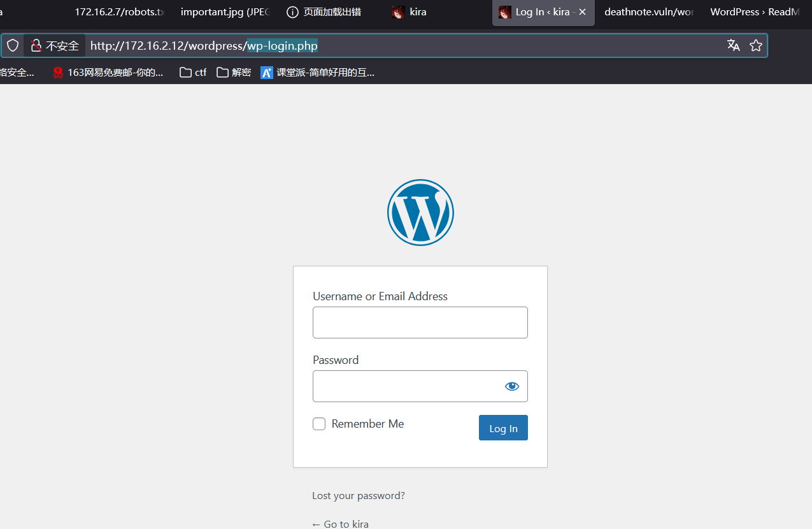Switch to the 172.16.2.7/robots.txt tab
The width and height of the screenshot is (812, 529).
[x=119, y=12]
